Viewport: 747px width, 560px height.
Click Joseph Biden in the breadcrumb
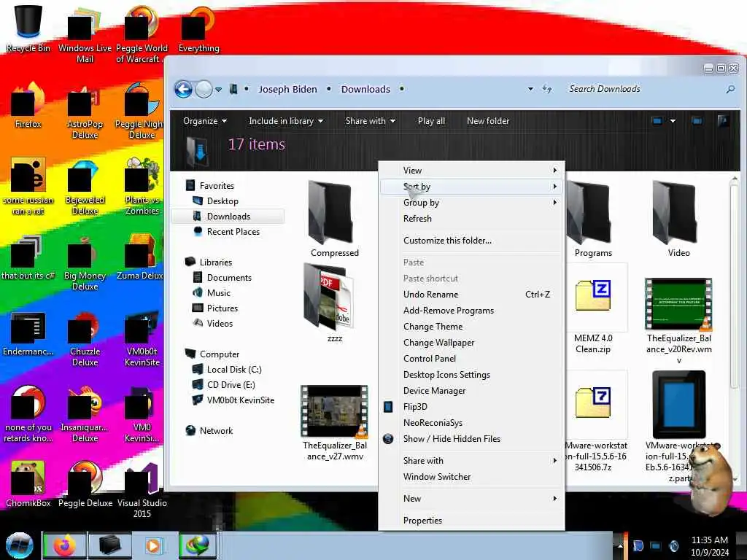287,89
